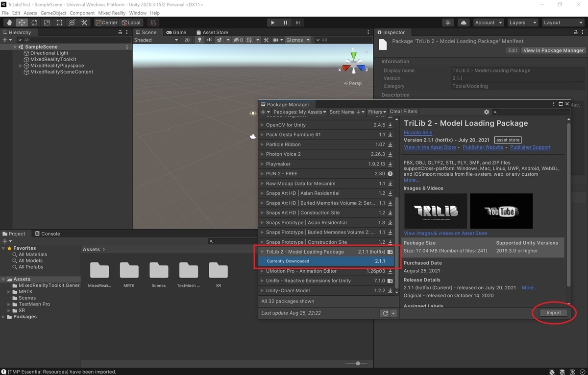Toggle pivot mode Center button
This screenshot has width=588, height=375.
106,23
